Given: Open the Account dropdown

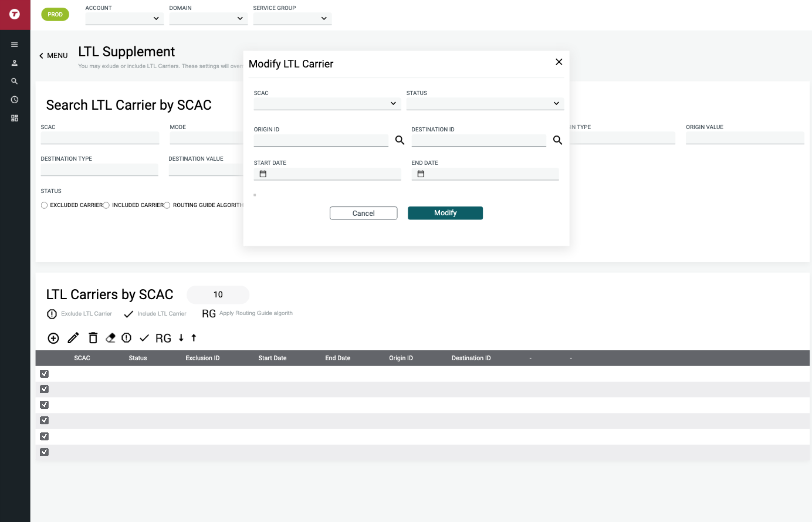Looking at the screenshot, I should 124,18.
